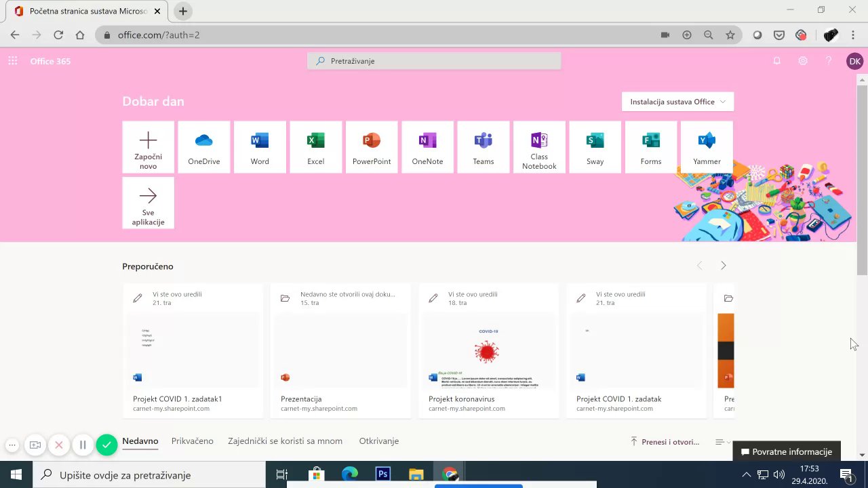Open Windows Start menu
This screenshot has width=868, height=488.
click(x=16, y=474)
